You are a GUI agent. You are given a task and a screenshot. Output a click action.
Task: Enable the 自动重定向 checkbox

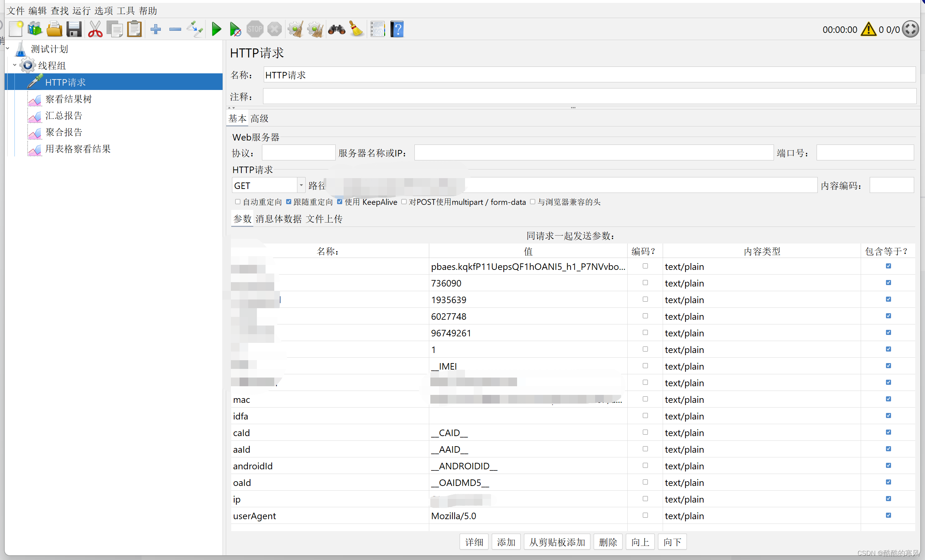(237, 202)
